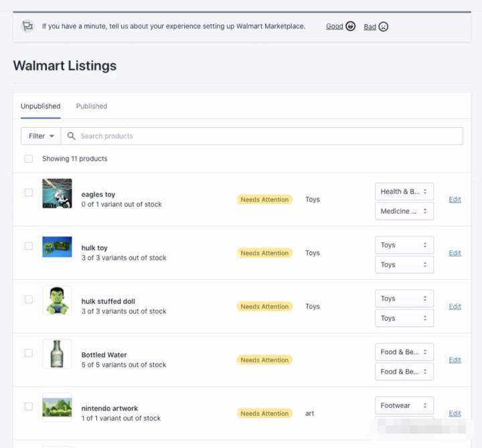Open the eagles toy product thumbnail
Viewport: 482px width, 448px height.
(57, 194)
